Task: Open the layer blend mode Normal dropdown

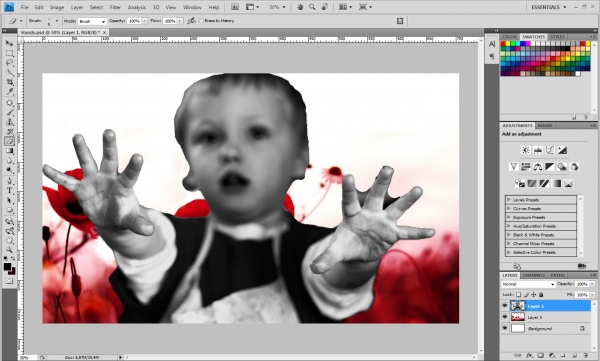Action: point(528,284)
